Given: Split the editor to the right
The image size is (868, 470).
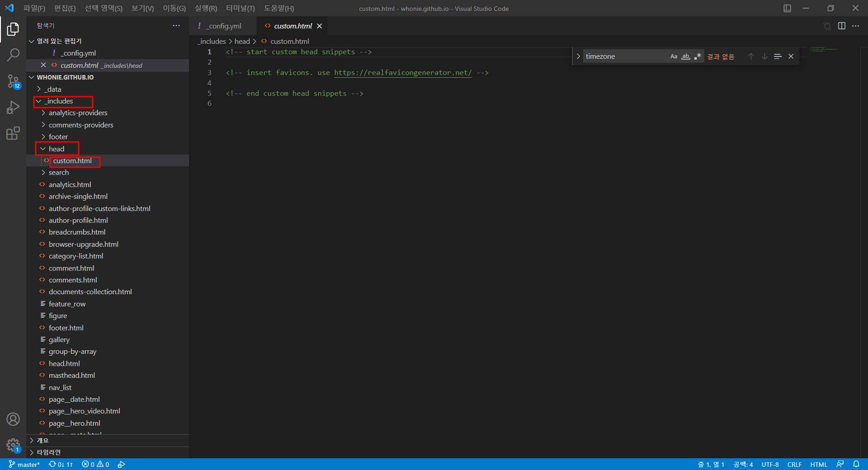Looking at the screenshot, I should pos(842,26).
